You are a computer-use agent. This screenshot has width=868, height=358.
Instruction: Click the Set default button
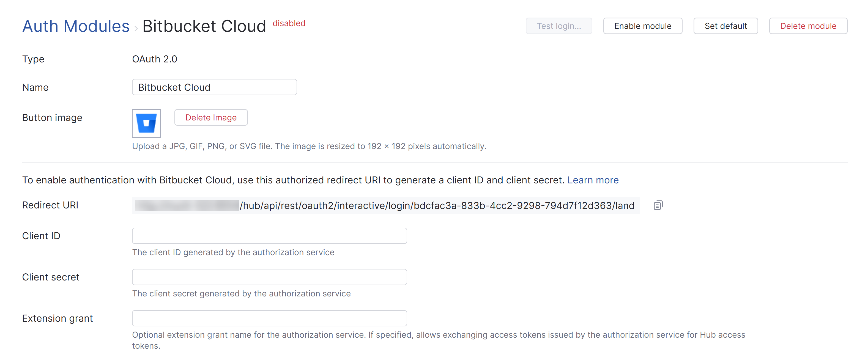tap(725, 26)
